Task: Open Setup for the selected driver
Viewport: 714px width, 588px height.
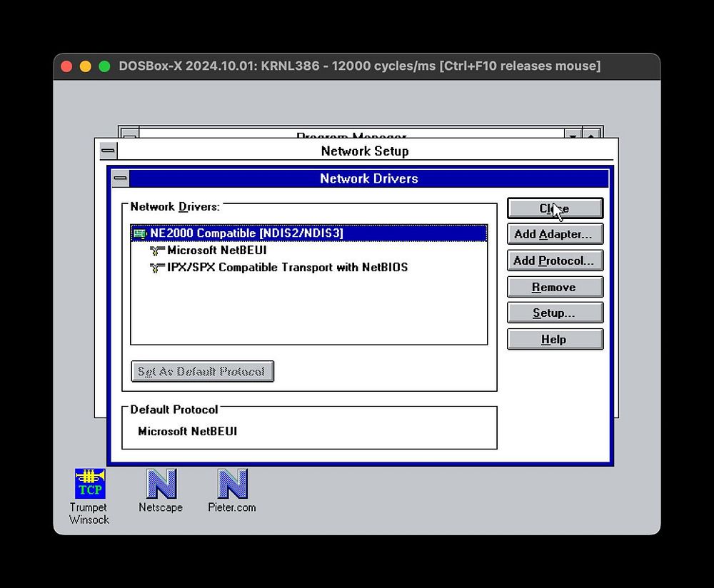Action: coord(555,313)
